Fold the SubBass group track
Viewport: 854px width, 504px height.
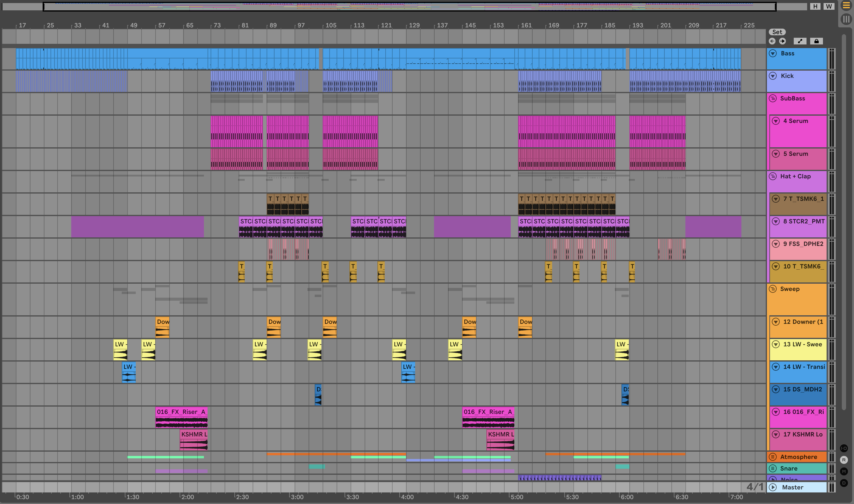coord(773,99)
